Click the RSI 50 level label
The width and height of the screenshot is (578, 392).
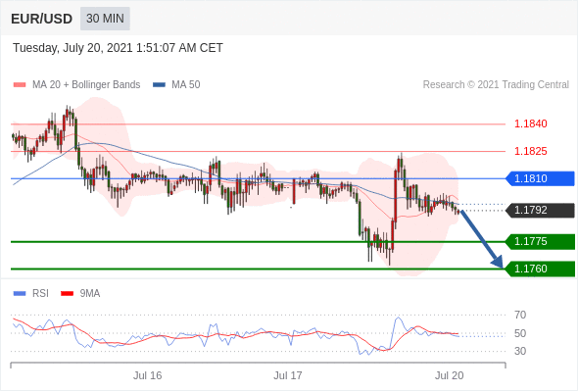pyautogui.click(x=520, y=334)
